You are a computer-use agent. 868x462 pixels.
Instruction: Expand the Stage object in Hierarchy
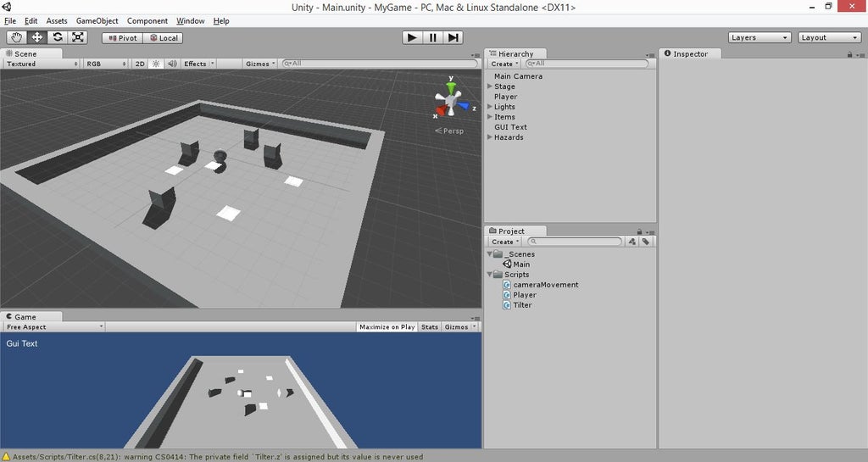pos(490,86)
